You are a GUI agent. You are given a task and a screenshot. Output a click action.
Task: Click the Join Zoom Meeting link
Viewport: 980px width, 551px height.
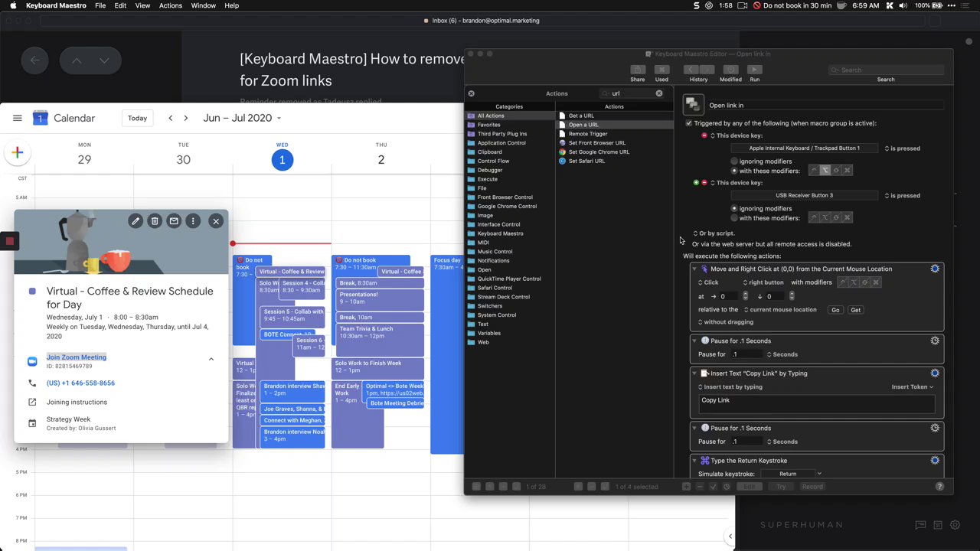pyautogui.click(x=77, y=357)
